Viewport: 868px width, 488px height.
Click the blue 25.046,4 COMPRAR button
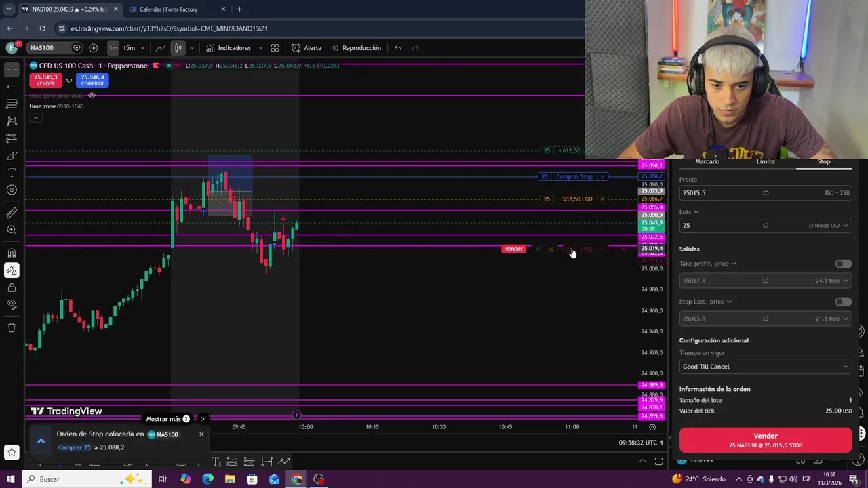pos(92,80)
